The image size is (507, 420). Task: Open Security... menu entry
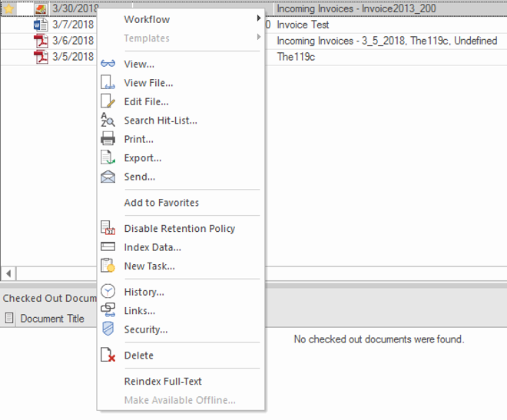pyautogui.click(x=181, y=329)
